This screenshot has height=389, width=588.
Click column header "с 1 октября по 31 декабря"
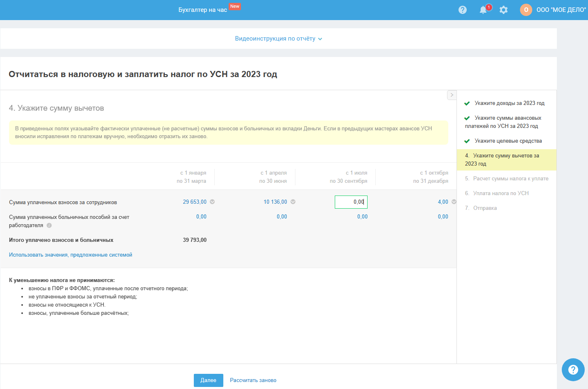(x=431, y=177)
